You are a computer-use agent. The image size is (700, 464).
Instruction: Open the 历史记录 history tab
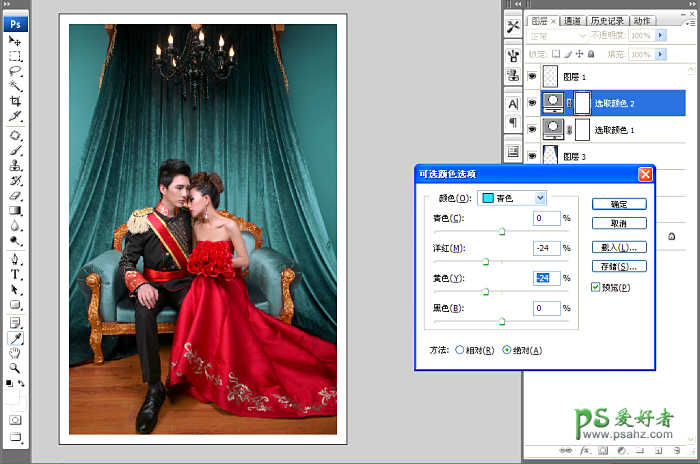click(607, 20)
